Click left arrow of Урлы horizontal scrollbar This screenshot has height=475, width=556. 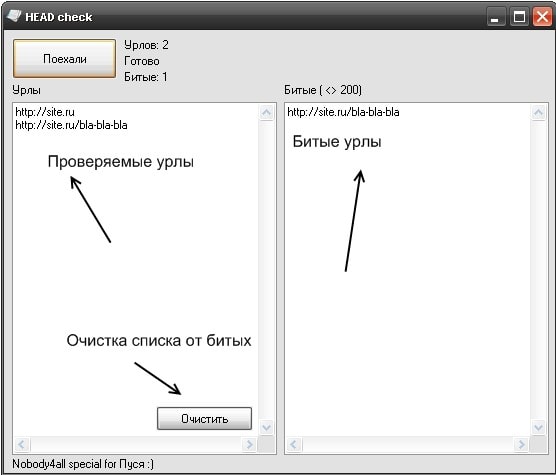pos(22,444)
